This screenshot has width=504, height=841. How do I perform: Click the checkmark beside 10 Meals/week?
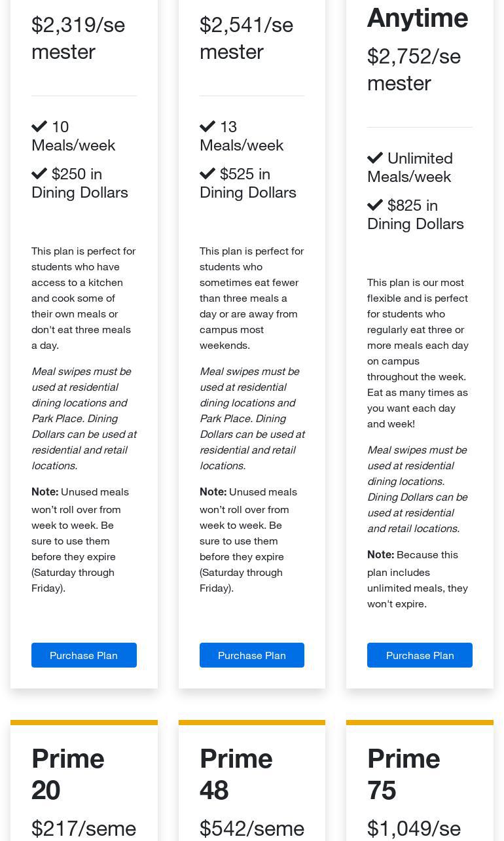point(39,126)
